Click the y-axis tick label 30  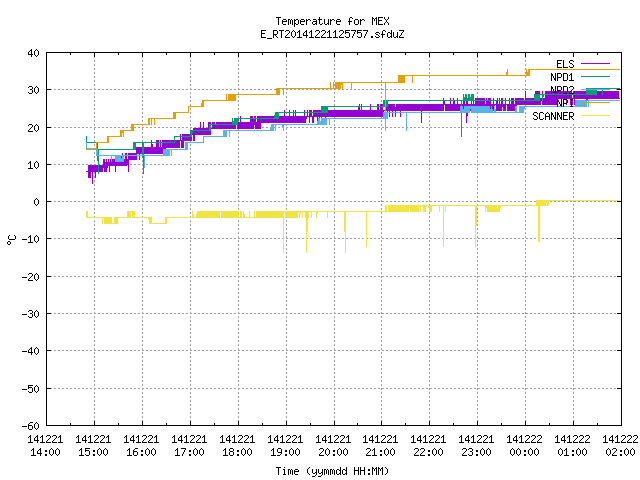tap(33, 90)
